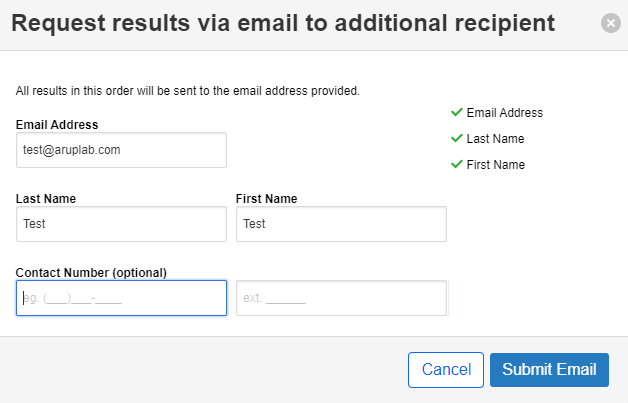Select the First Name text box
Screen dimensions: 628x403
click(x=341, y=224)
